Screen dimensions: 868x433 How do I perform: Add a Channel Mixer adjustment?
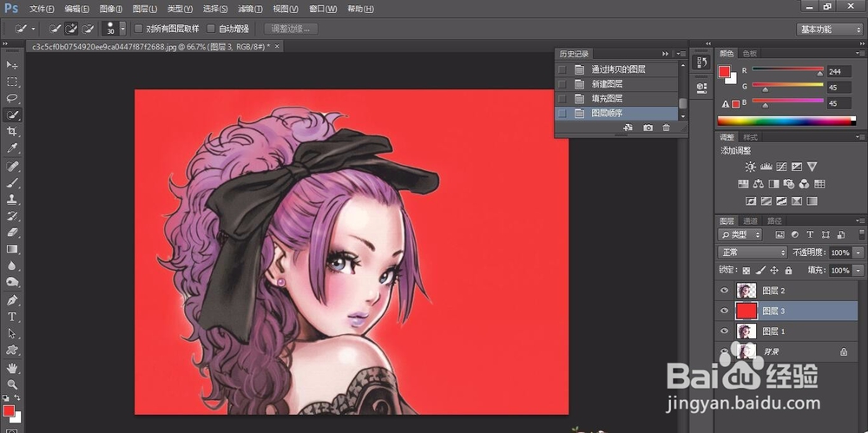805,184
